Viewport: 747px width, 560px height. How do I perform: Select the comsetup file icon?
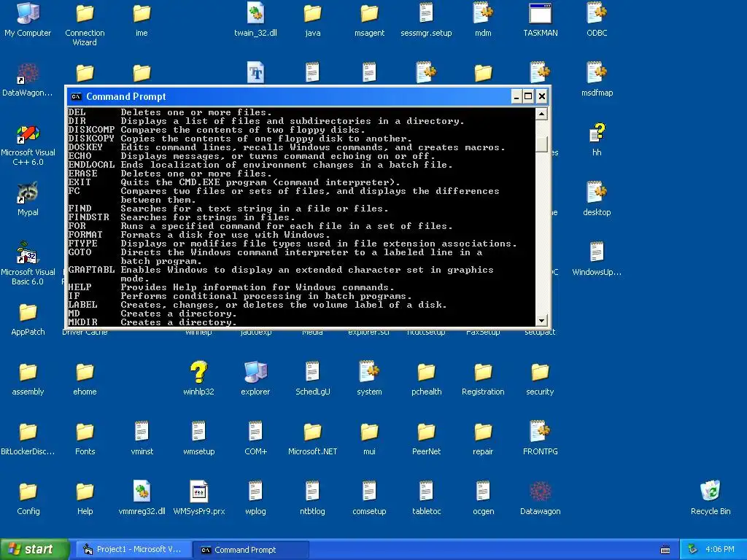369,492
